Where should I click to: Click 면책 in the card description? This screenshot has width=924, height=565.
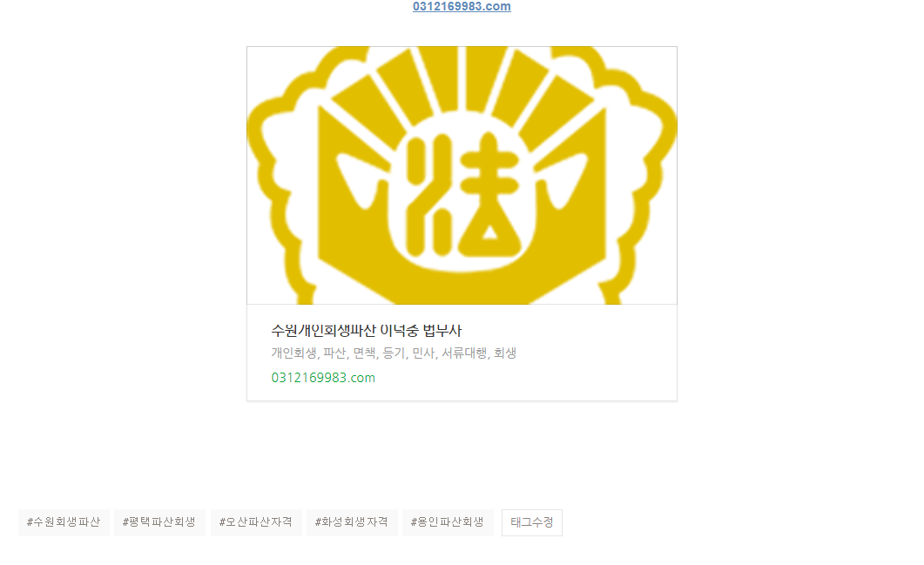coord(364,353)
